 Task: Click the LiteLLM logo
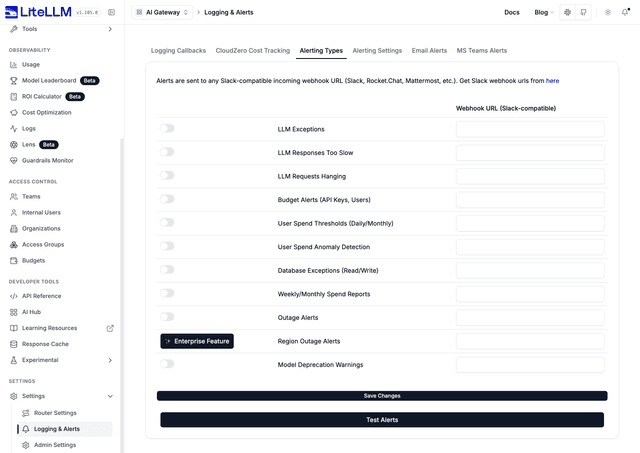(38, 12)
